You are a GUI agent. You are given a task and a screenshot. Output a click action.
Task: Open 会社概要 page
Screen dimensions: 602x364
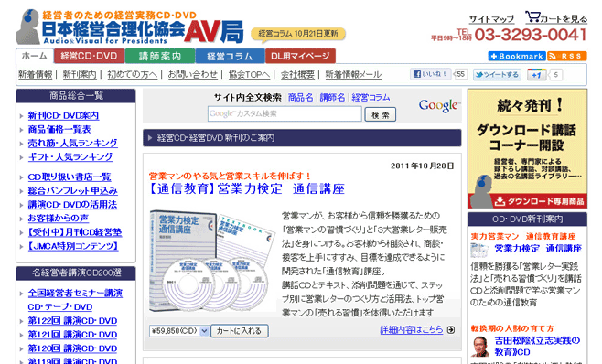tap(297, 74)
